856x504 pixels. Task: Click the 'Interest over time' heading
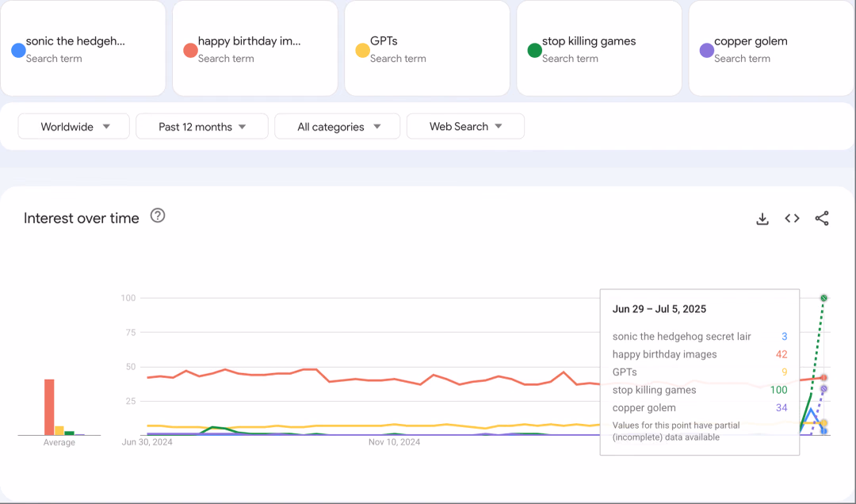(x=82, y=218)
